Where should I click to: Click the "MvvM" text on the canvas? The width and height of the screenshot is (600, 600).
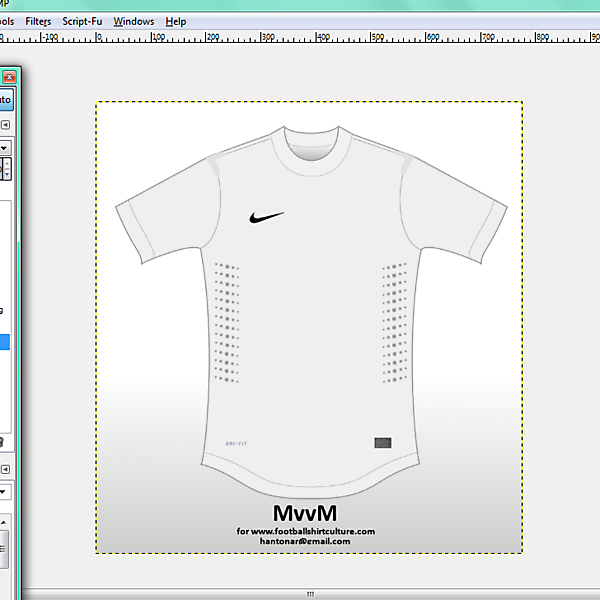coord(305,513)
